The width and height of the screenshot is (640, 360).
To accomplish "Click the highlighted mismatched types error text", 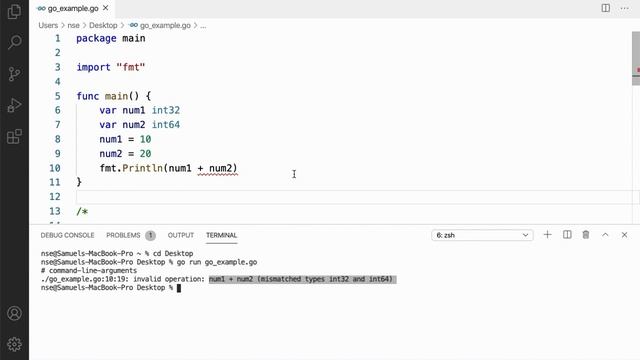I will click(302, 279).
